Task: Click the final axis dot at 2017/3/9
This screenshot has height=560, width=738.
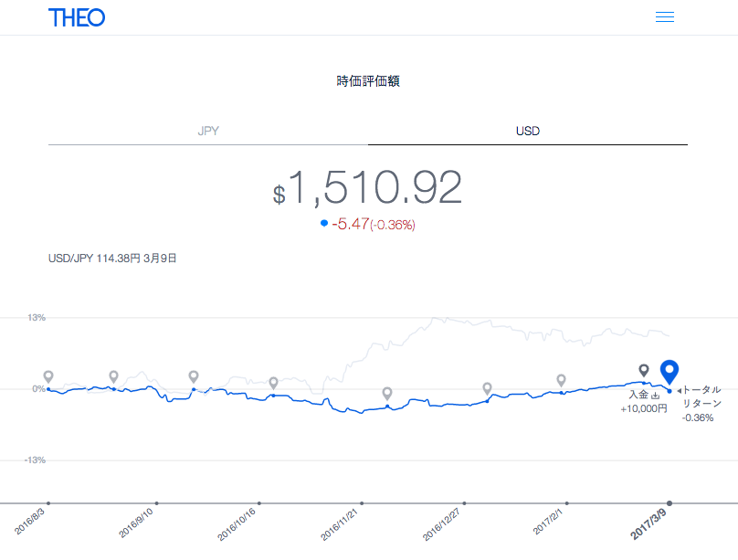Action: pyautogui.click(x=669, y=503)
